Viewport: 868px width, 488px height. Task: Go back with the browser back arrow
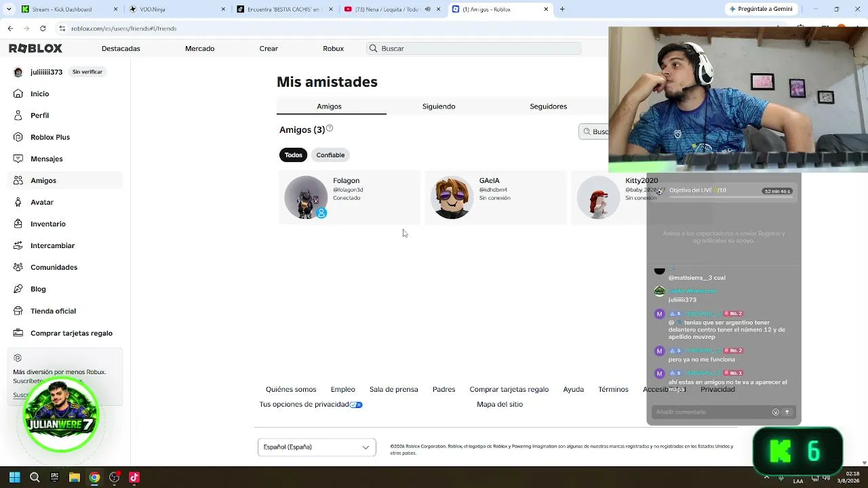point(10,28)
